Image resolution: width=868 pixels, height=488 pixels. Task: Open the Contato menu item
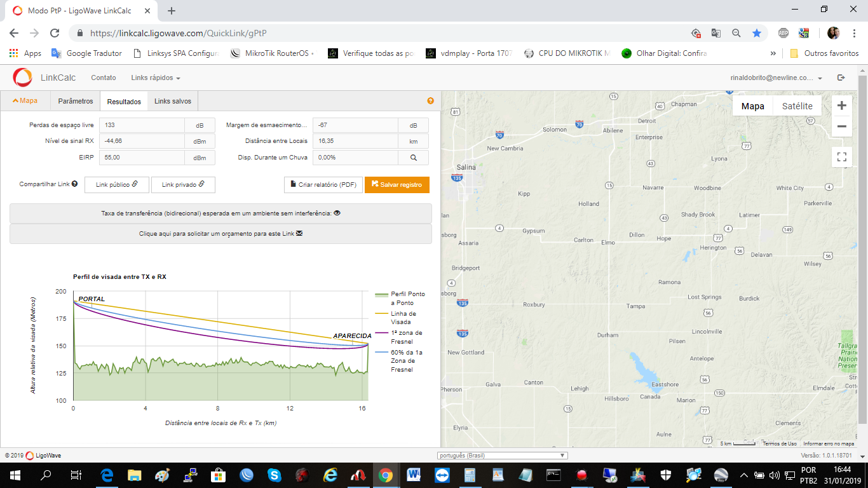click(x=104, y=78)
